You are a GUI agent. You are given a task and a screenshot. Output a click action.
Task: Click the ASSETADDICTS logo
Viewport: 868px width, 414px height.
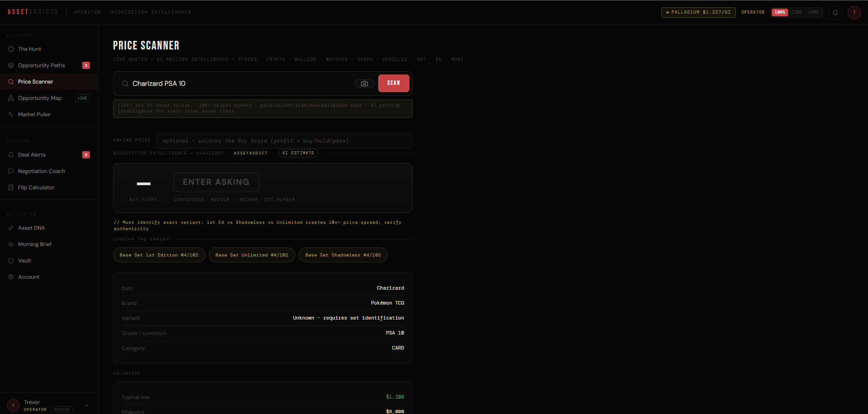coord(33,12)
